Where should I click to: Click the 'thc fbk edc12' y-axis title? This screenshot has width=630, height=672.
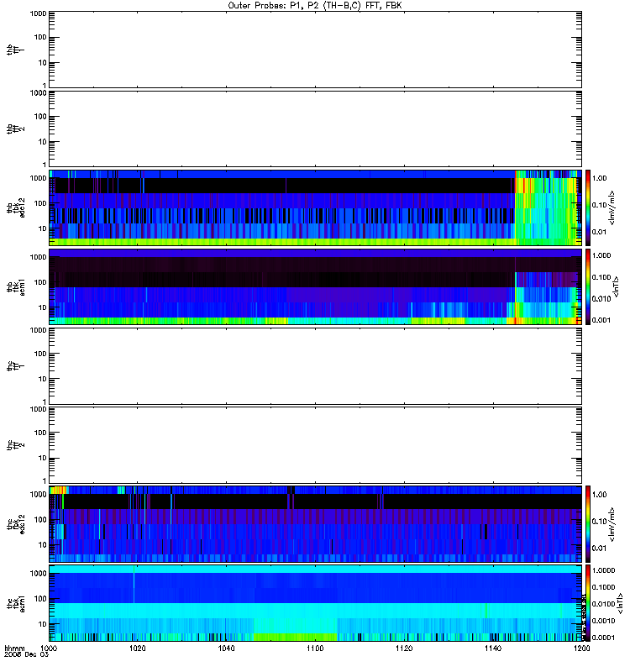coord(16,524)
